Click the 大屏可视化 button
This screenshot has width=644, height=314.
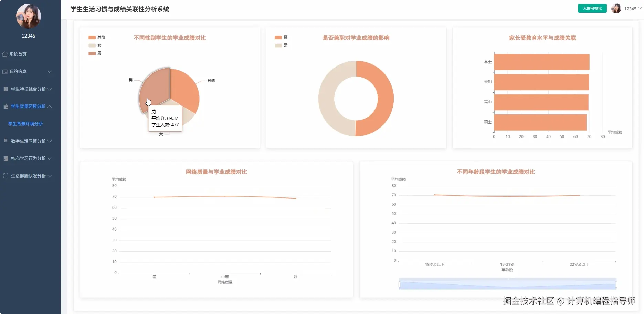(x=592, y=9)
